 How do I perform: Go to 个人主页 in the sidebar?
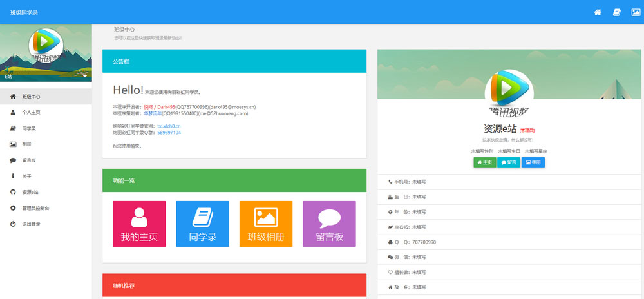[31, 112]
